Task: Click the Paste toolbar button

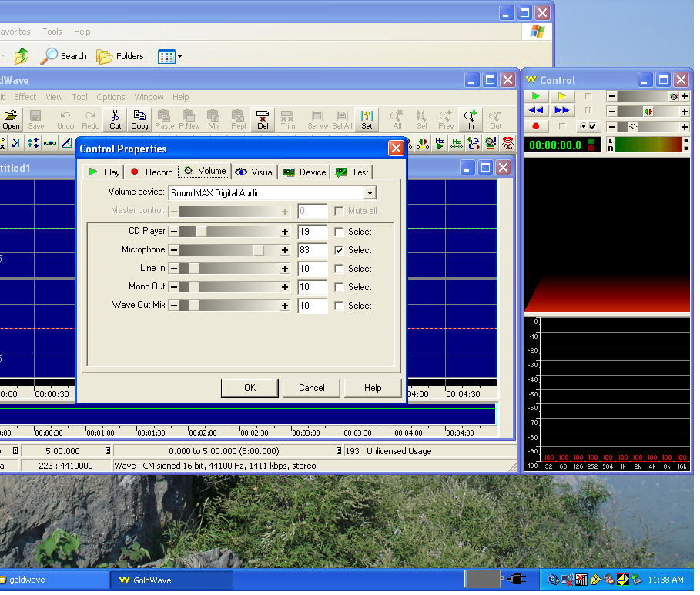Action: coord(164,119)
